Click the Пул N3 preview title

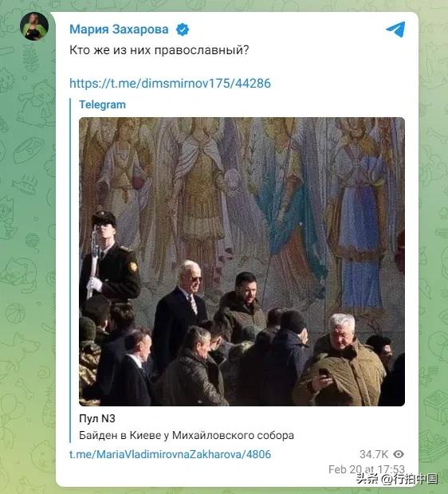point(97,418)
